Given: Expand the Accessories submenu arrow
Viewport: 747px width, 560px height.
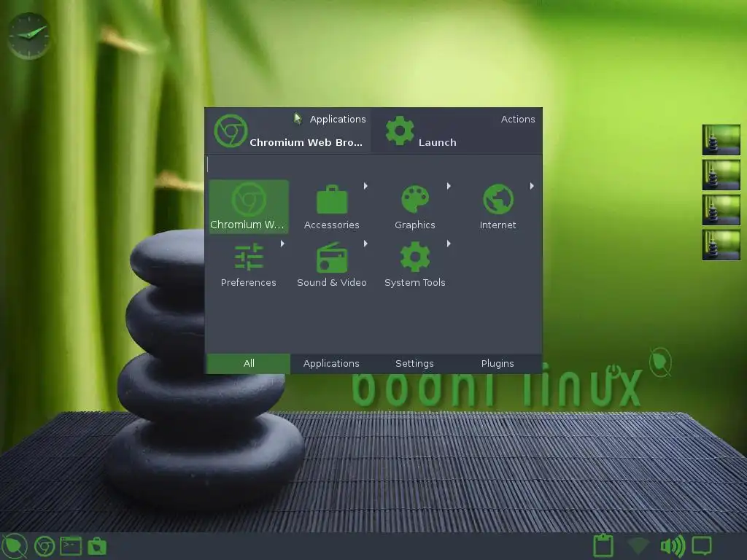Looking at the screenshot, I should (366, 186).
